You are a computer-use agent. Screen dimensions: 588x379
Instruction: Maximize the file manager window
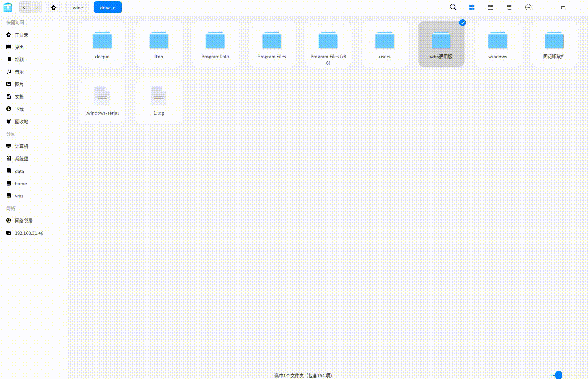coord(563,7)
